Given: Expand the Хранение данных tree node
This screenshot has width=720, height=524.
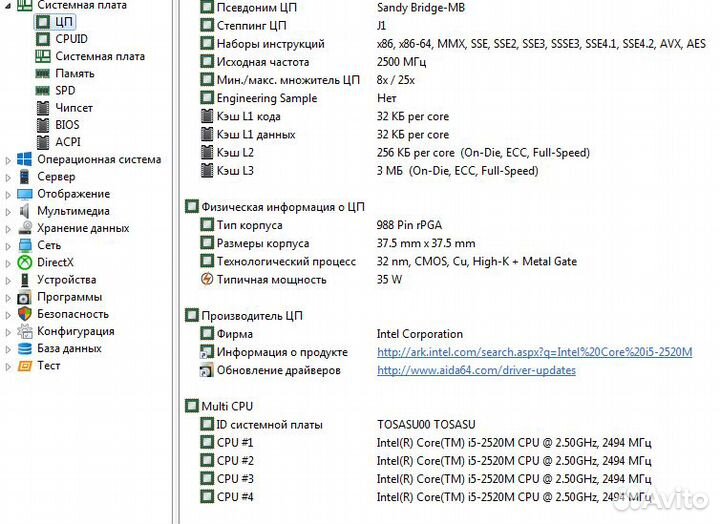Looking at the screenshot, I should coord(8,229).
